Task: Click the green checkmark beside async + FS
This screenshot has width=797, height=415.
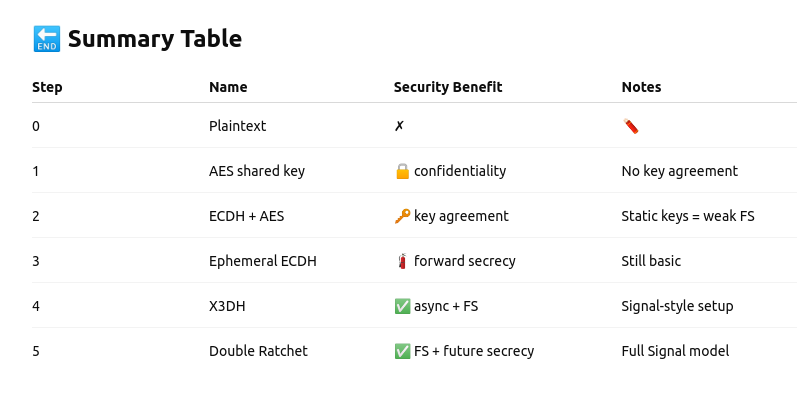Action: (x=402, y=306)
